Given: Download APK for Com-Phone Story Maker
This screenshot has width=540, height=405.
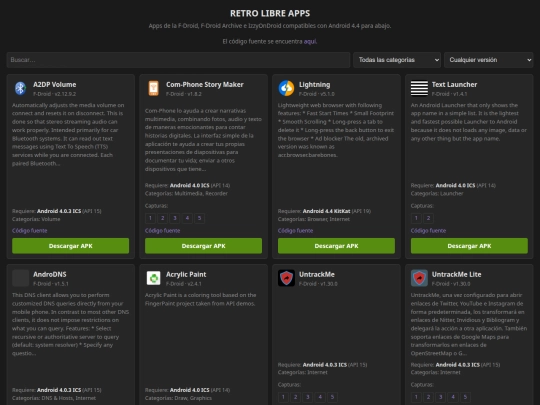Looking at the screenshot, I should point(204,246).
